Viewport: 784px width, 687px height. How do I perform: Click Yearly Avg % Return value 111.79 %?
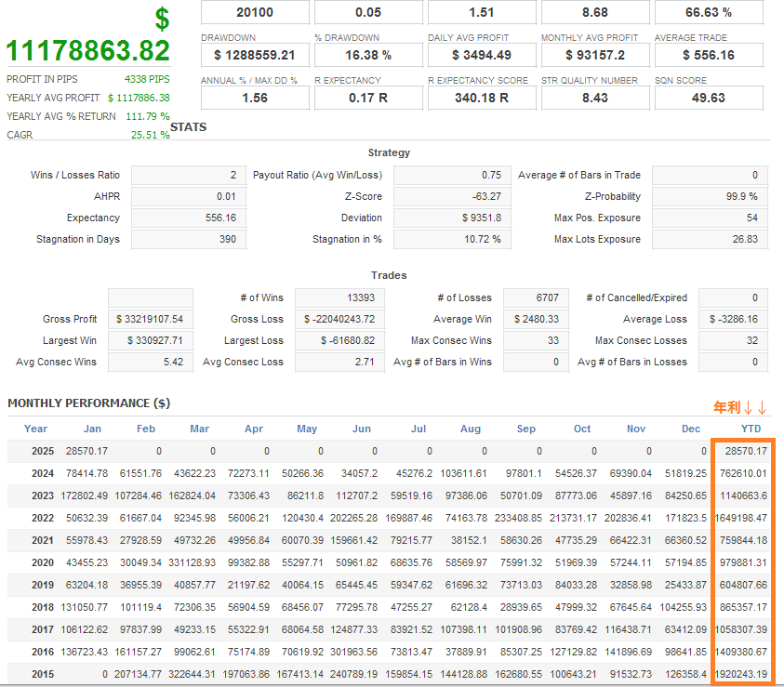148,116
